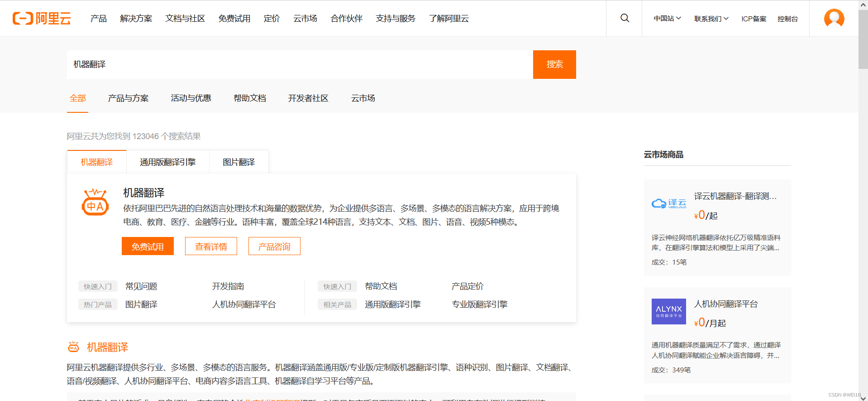Screen dimensions: 868x401
Task: Click the 译云 Yeecloud logo thumbnail
Action: 669,203
